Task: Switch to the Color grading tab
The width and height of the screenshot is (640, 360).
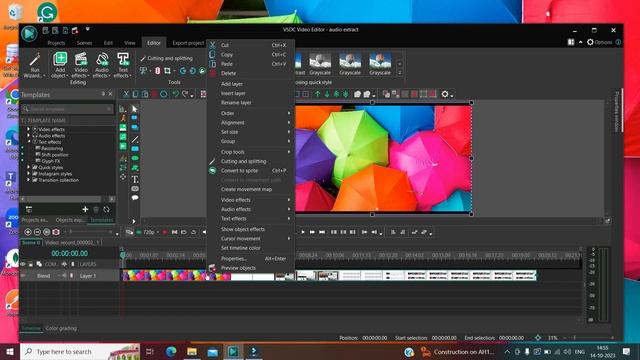Action: tap(61, 328)
